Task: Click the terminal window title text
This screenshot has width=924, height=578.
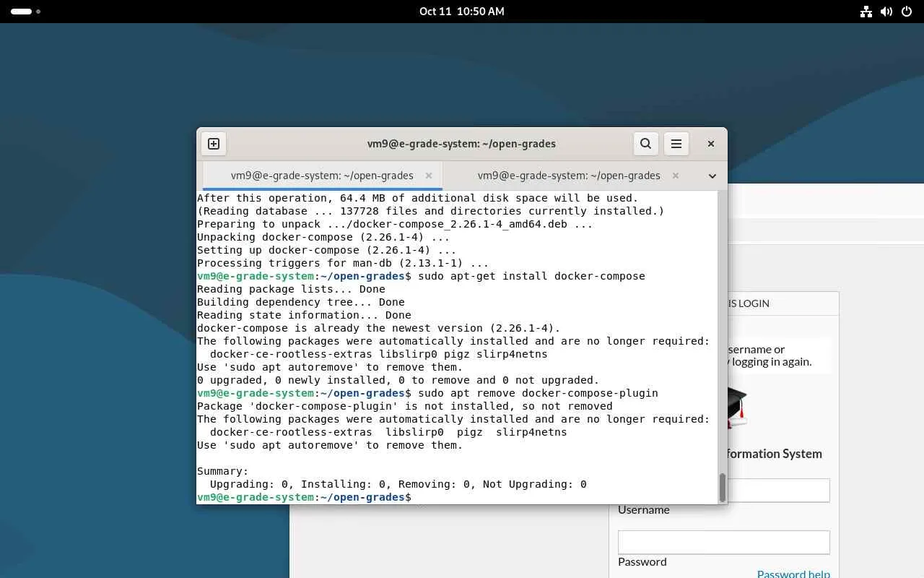Action: [x=461, y=144]
